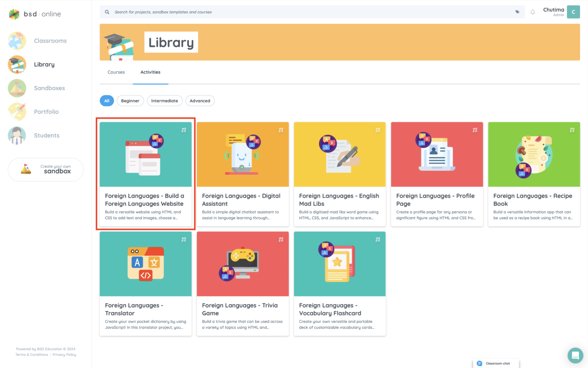Switch to the Activities tab
This screenshot has height=368, width=588.
pos(150,72)
